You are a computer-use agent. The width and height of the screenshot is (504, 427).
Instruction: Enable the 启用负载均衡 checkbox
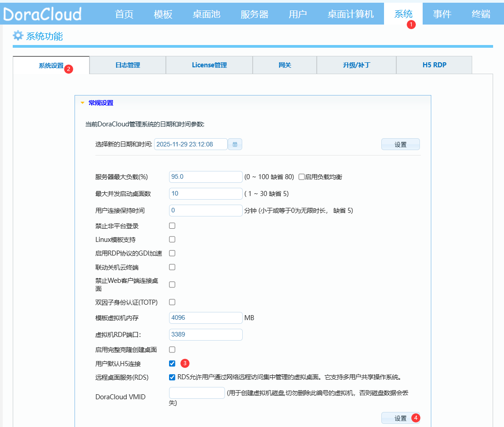[301, 177]
